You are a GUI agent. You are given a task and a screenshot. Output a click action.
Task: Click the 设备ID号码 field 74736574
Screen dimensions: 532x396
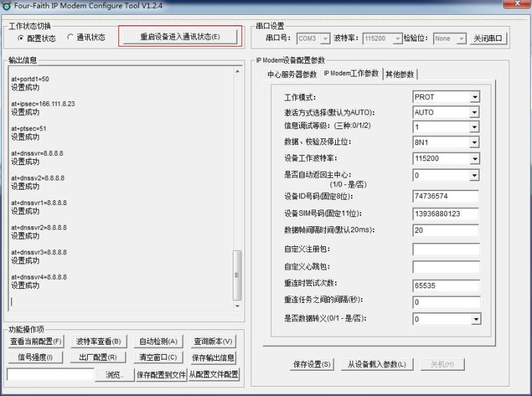click(446, 196)
